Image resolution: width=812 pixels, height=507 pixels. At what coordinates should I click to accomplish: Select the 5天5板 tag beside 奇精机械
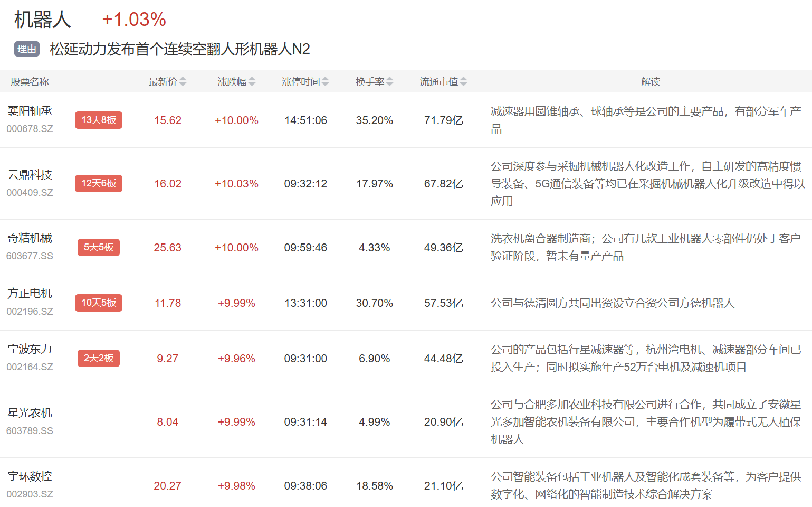click(99, 247)
